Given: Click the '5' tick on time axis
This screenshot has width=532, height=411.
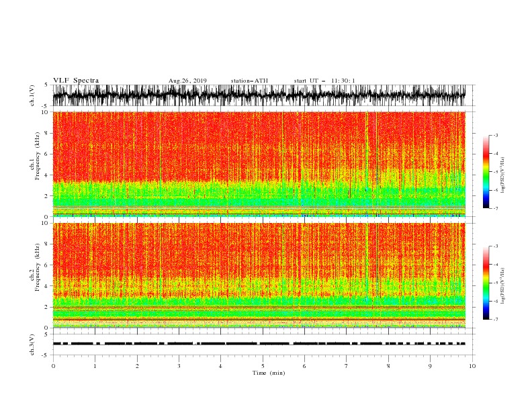Looking at the screenshot, I should (x=263, y=366).
